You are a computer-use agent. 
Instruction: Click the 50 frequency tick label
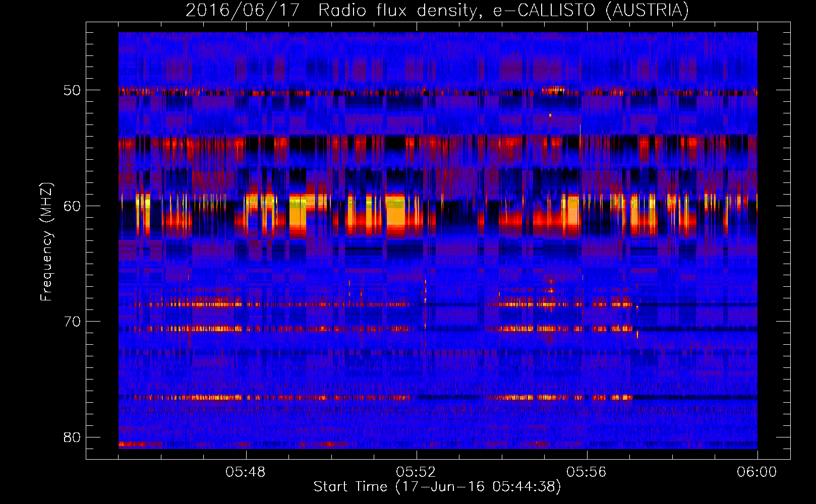pos(72,90)
